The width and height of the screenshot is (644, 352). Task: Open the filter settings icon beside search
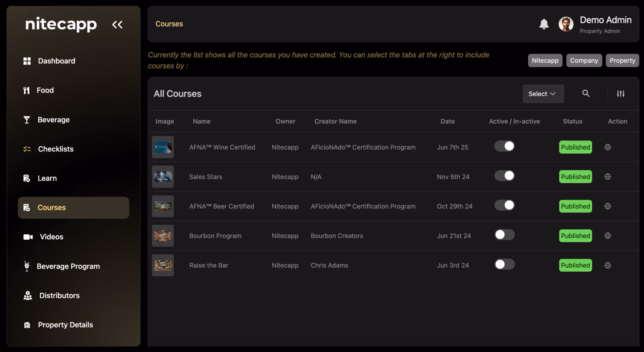click(621, 94)
